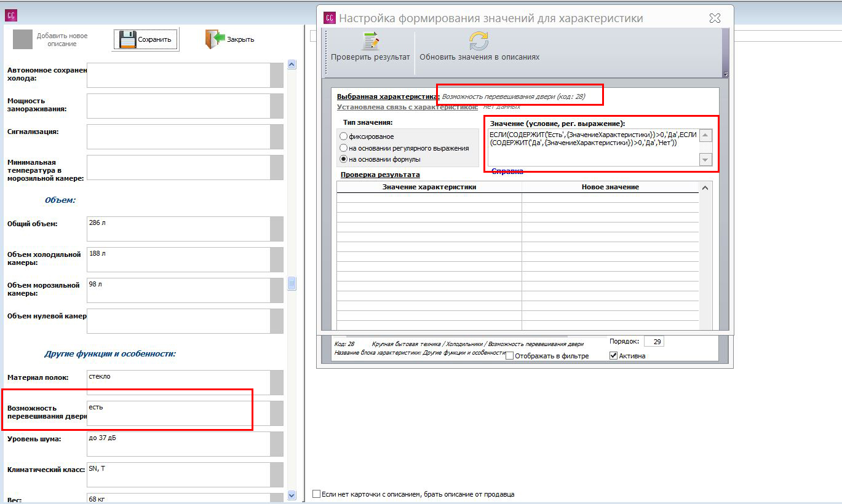Click 'Климатический класс' field showing SN, T
The image size is (842, 504).
tap(178, 474)
